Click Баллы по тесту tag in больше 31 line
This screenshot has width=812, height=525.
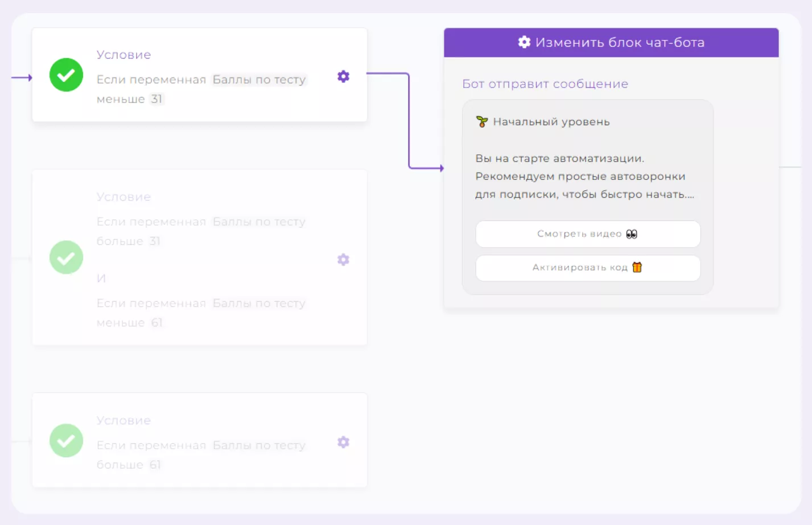[259, 222]
